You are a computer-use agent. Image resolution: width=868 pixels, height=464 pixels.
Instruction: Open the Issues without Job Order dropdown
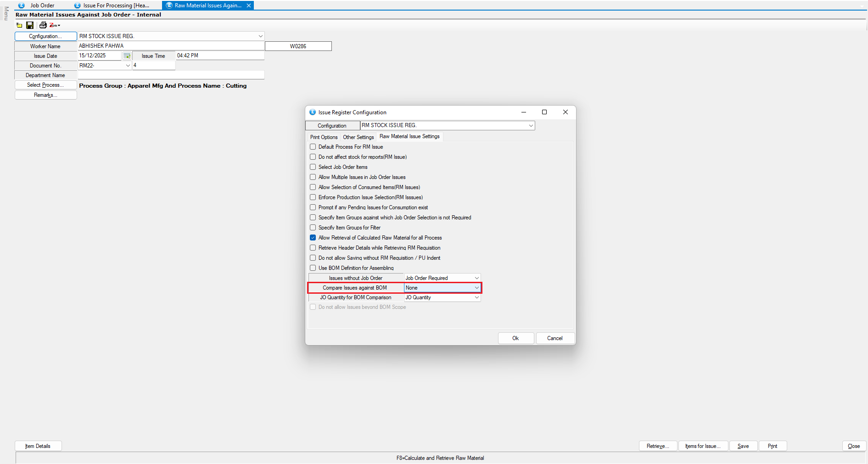coord(476,278)
